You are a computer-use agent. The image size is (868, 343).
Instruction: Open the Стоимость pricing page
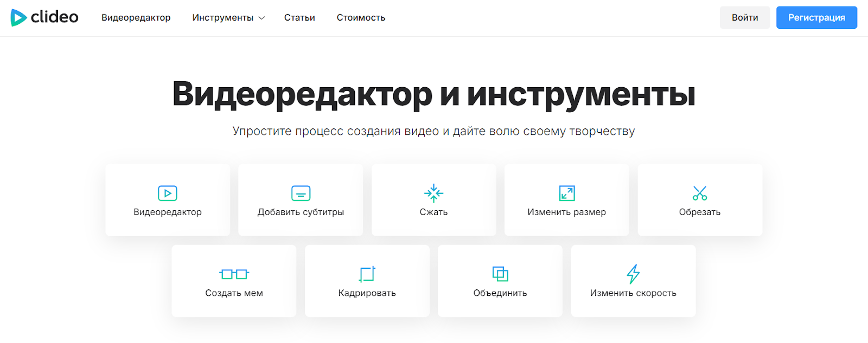pos(361,17)
